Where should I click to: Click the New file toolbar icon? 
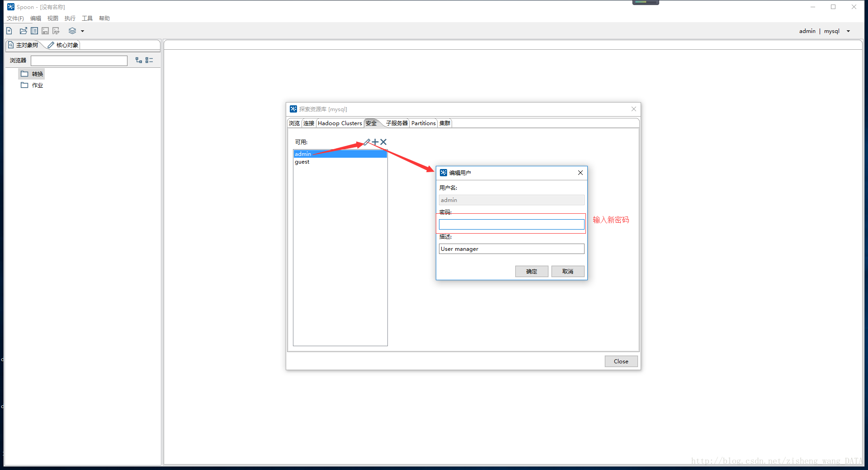(x=9, y=31)
